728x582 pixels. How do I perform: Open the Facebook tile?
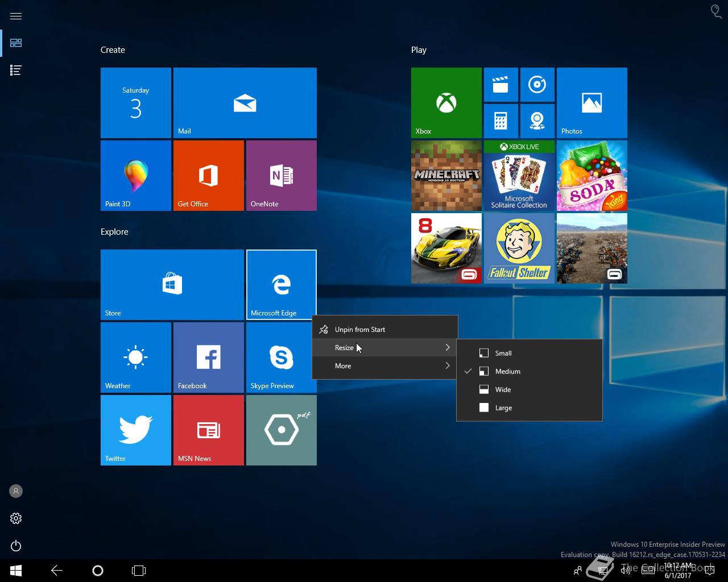[x=209, y=357]
